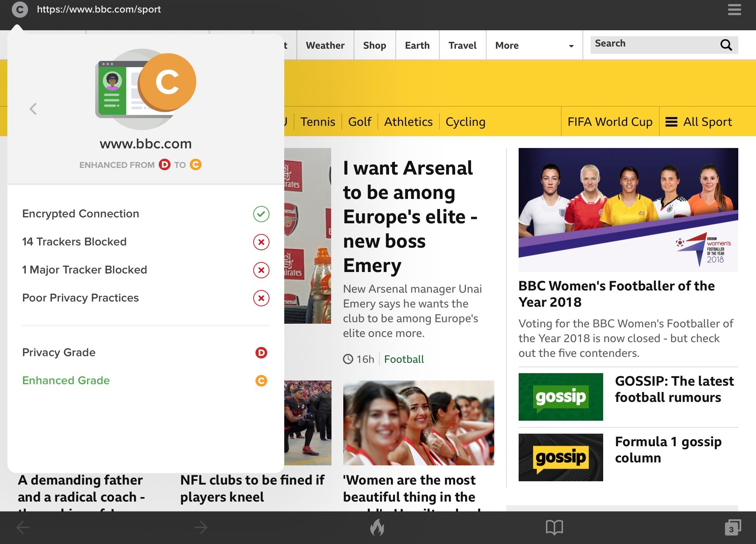This screenshot has width=756, height=544.
Task: Select the 14 Trackers Blocked status mark
Action: (261, 242)
